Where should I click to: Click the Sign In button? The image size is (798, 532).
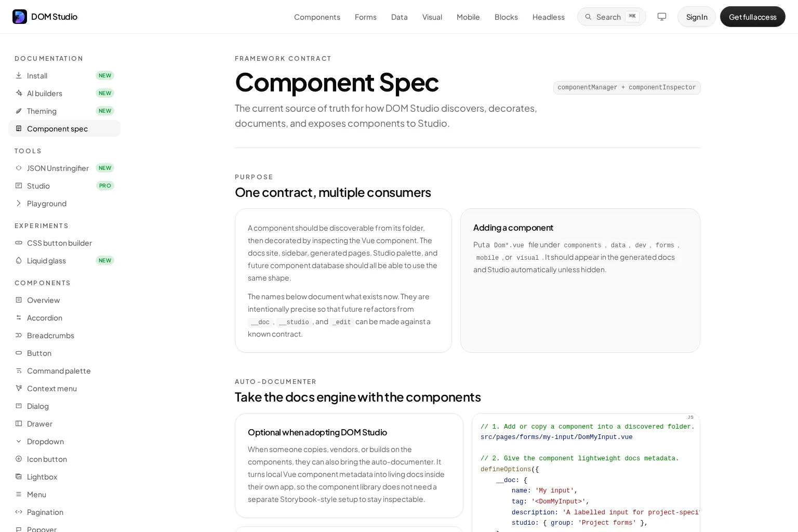pyautogui.click(x=697, y=17)
